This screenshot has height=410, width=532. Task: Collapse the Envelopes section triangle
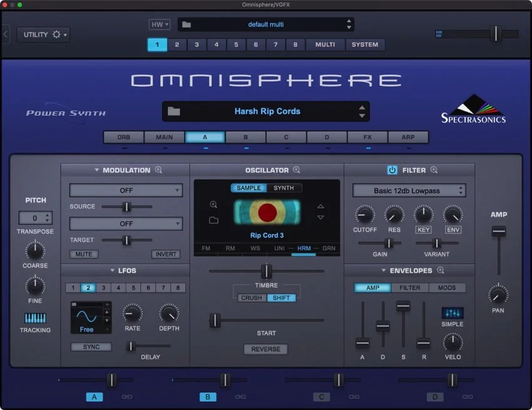[384, 270]
